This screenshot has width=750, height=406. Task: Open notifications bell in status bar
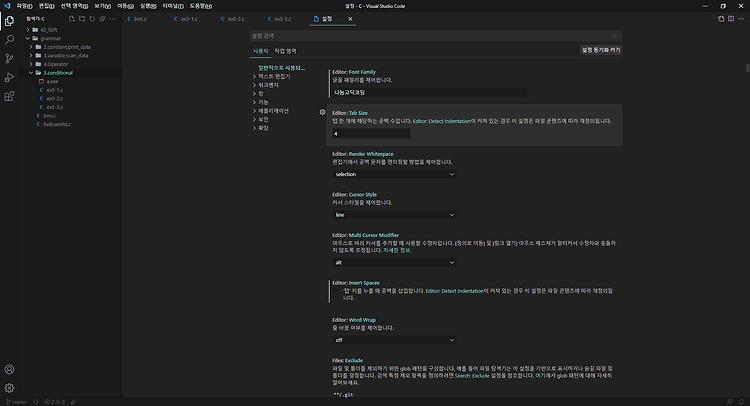[741, 402]
